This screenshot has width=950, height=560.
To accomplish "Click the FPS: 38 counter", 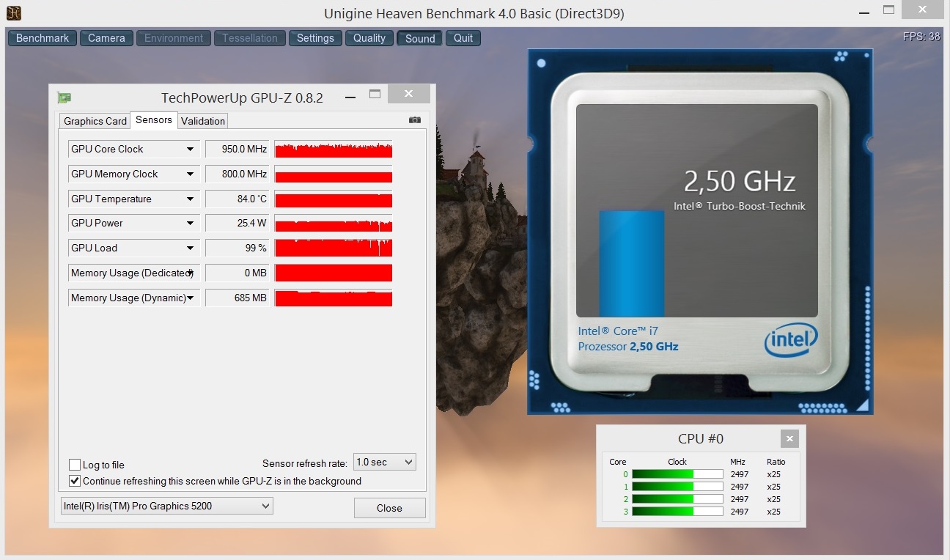I will tap(921, 36).
